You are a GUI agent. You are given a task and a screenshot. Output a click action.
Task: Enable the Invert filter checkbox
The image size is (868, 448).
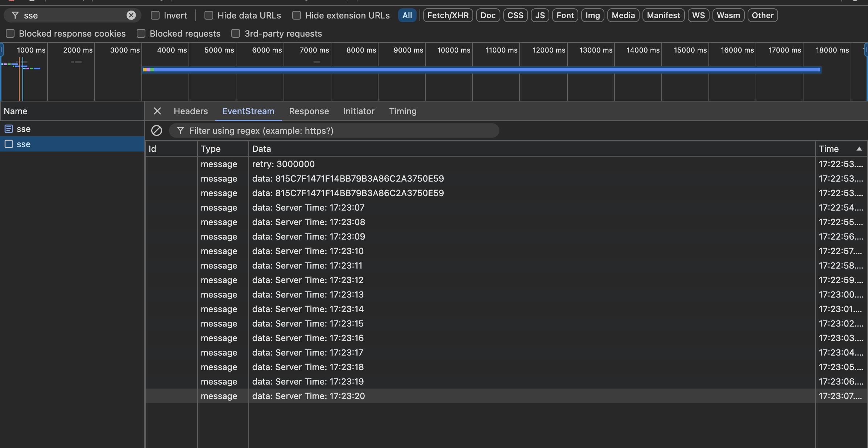[x=156, y=15]
